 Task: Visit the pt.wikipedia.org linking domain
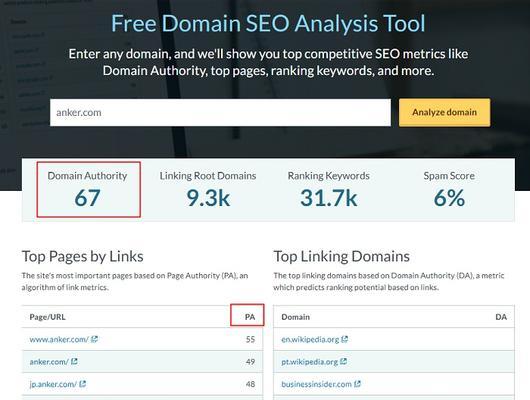coord(310,362)
